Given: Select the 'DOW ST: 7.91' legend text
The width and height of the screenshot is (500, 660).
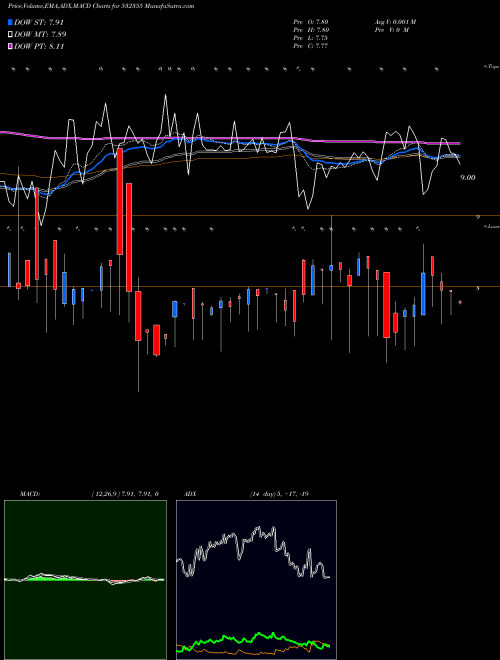Looking at the screenshot, I should coord(39,22).
